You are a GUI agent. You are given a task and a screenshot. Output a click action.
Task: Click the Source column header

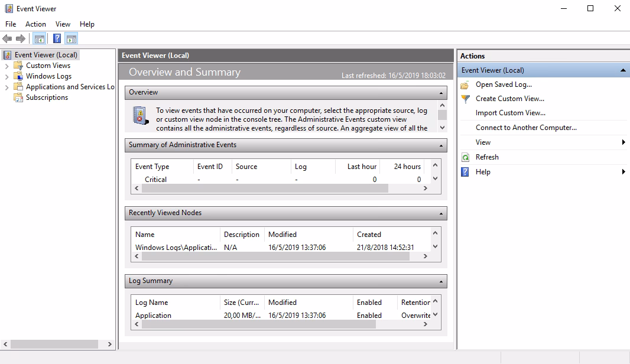(261, 166)
